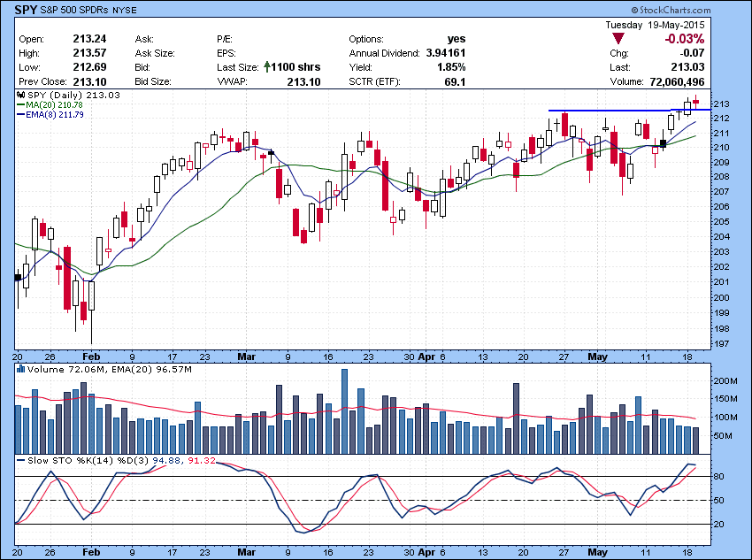The image size is (752, 560).
Task: Click the last red candlestick on May 19
Action: pos(695,101)
